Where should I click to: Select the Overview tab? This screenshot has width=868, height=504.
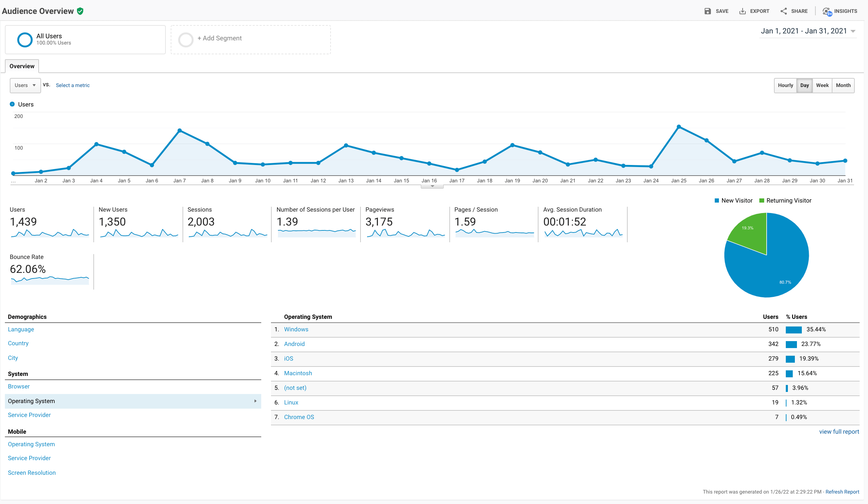tap(22, 66)
